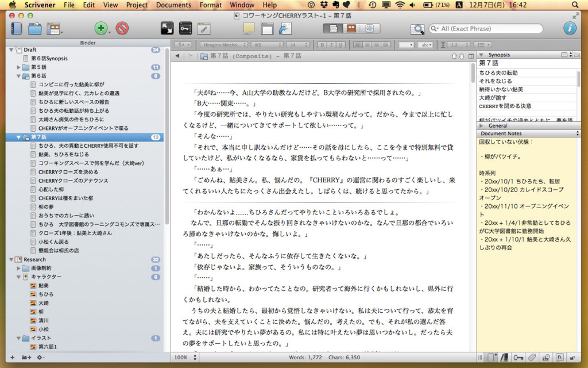Viewport: 588px width, 368px height.
Task: Show Custom Meta-Data tag icon in footer
Action: coord(532,358)
